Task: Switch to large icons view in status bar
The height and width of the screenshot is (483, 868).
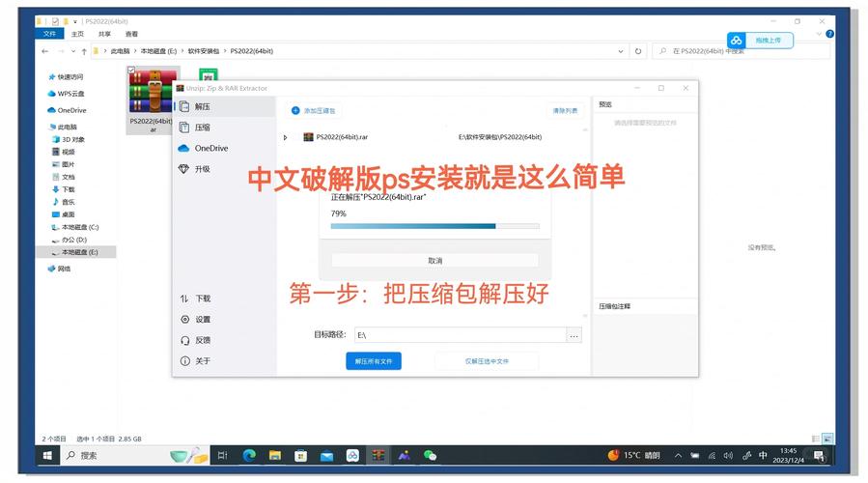Action: click(x=827, y=439)
